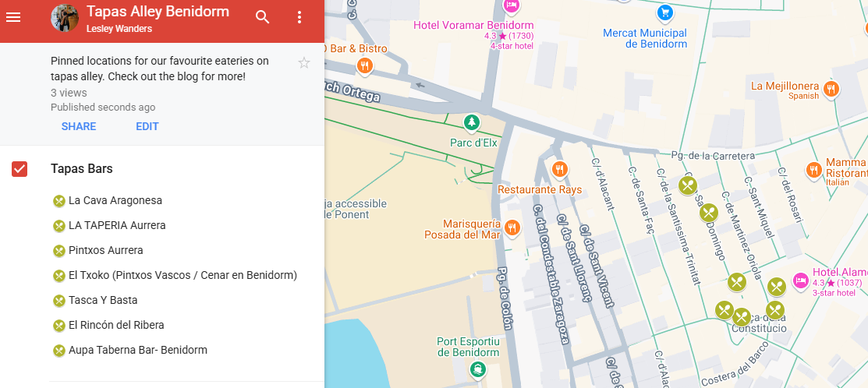Click Mercat Municipal shopping cart marker
This screenshot has width=868, height=388.
click(666, 12)
